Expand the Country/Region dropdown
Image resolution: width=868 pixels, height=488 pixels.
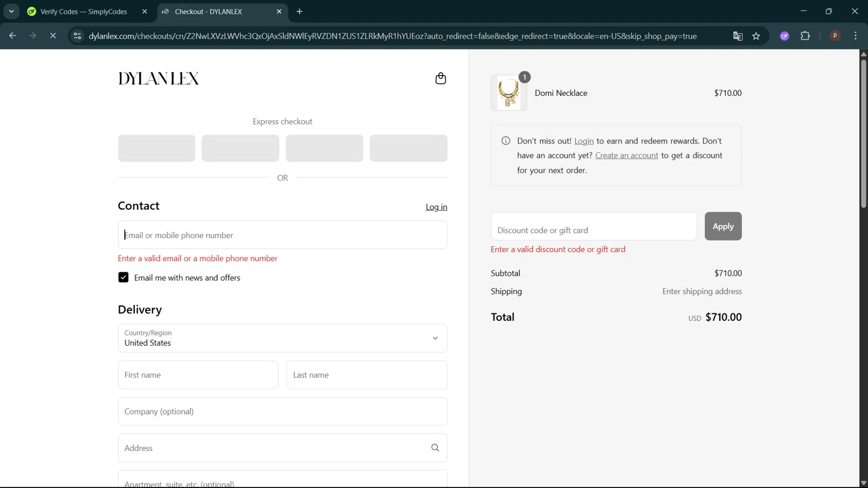[x=282, y=338]
